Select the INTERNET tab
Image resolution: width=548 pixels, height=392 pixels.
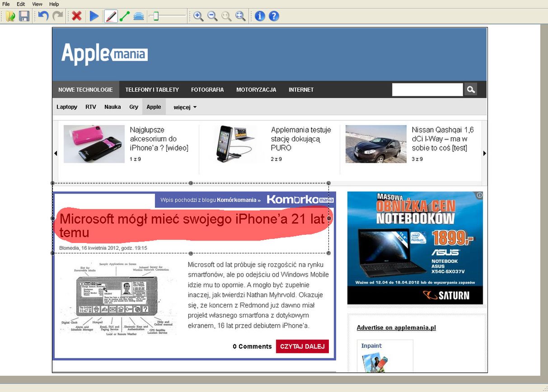(301, 89)
